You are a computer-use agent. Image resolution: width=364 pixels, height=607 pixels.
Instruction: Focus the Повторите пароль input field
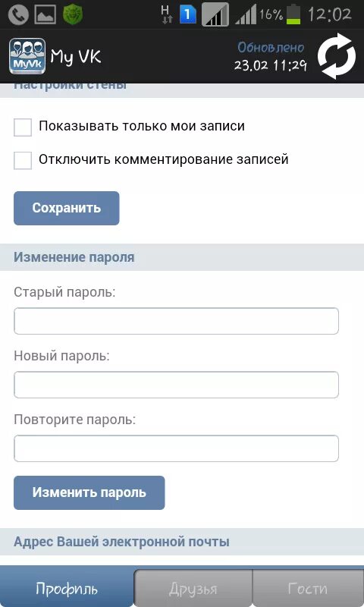click(177, 448)
